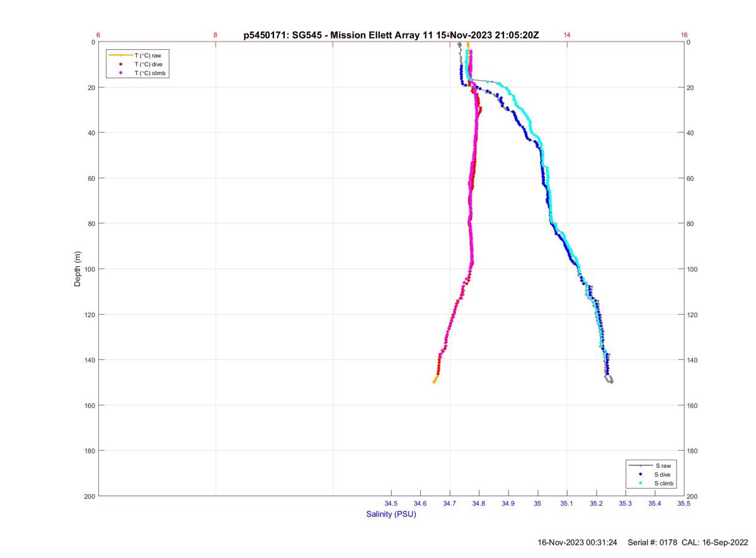Select the "S dive" legend entry
756x558 pixels.
663,474
